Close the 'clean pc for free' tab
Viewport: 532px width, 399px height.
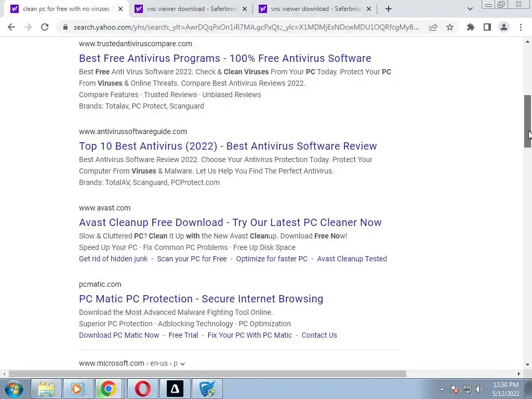(x=121, y=9)
